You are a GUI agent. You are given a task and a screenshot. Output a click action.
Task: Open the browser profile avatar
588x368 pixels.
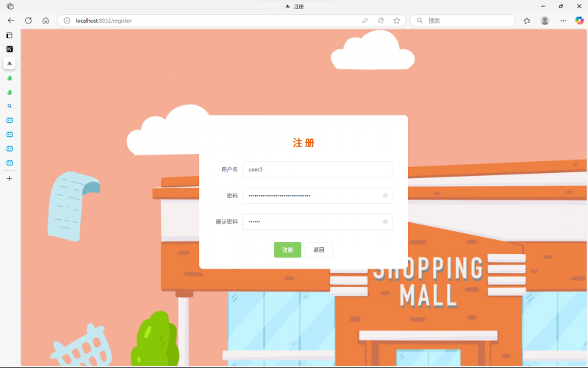(x=545, y=21)
